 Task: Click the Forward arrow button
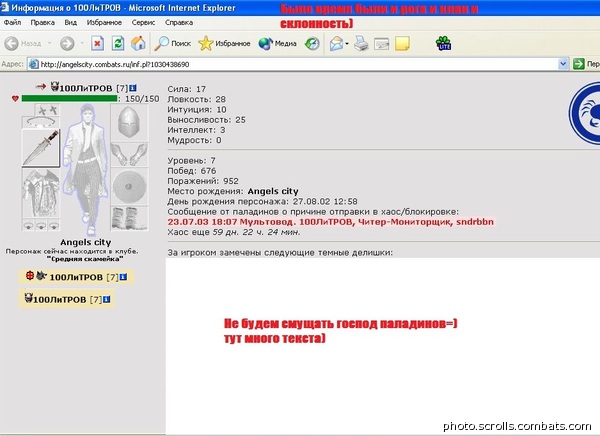(x=67, y=43)
